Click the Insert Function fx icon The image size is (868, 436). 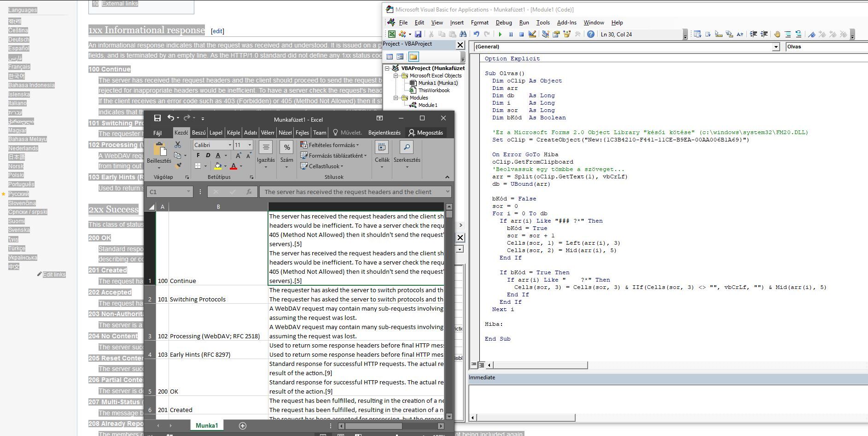pos(249,192)
